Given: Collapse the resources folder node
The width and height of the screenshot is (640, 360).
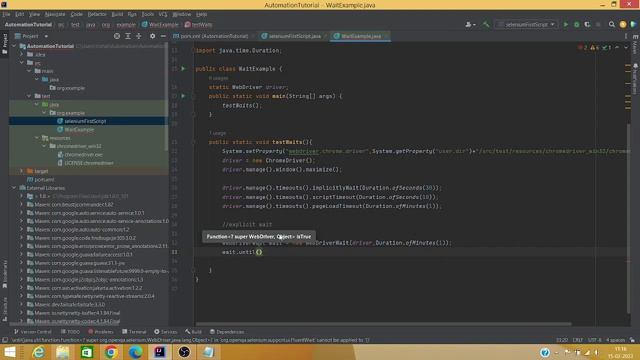Looking at the screenshot, I should tap(37, 138).
